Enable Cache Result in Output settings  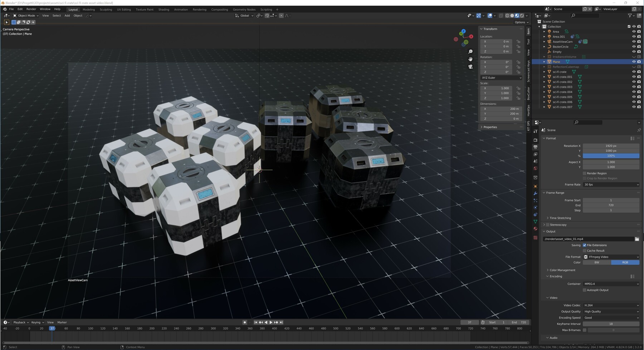point(585,251)
